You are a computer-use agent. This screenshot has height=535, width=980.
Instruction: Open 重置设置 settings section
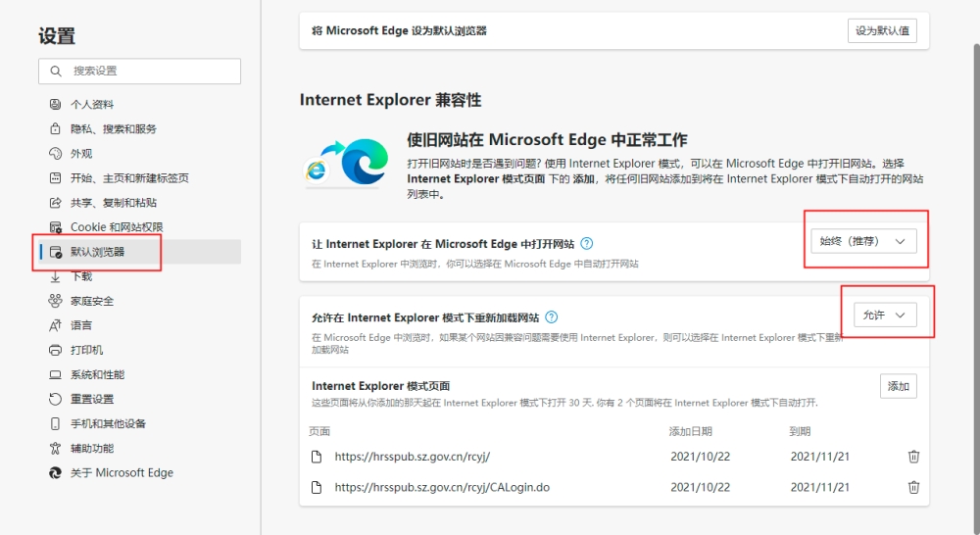pyautogui.click(x=139, y=399)
